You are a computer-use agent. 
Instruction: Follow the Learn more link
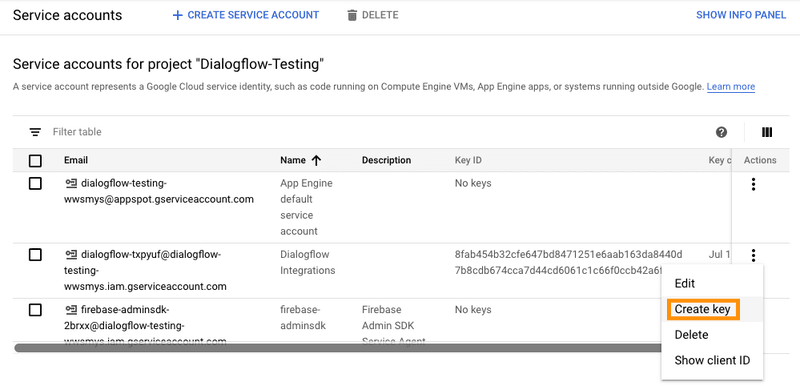[x=731, y=87]
